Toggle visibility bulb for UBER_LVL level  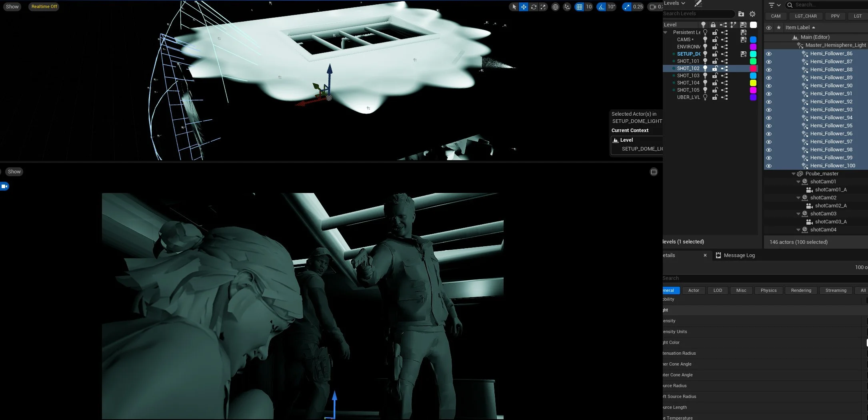(705, 97)
